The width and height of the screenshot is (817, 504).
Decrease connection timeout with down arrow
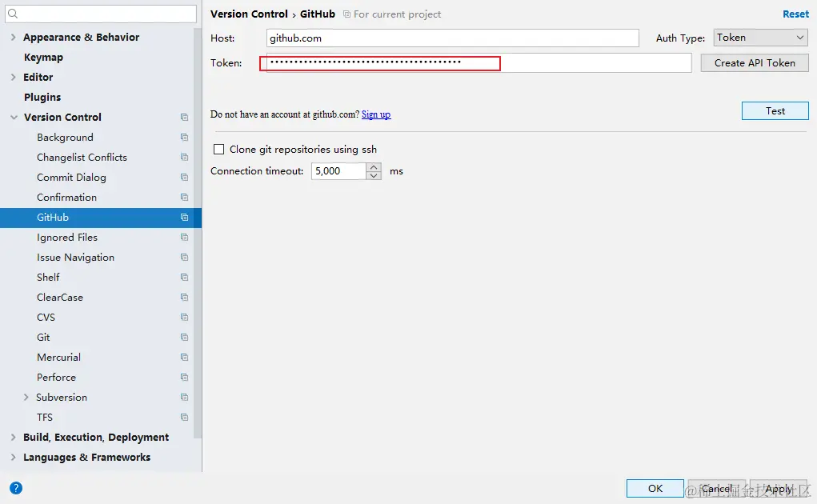[x=374, y=175]
